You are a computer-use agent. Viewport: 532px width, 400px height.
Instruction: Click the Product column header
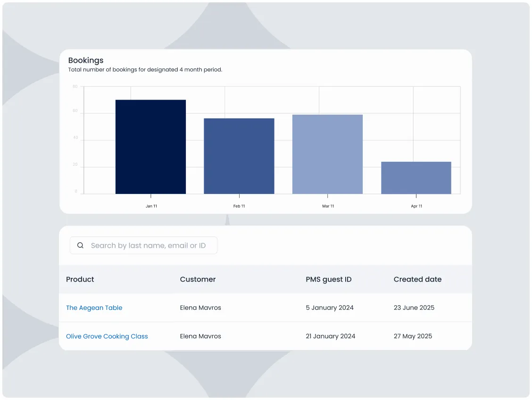[x=80, y=279]
